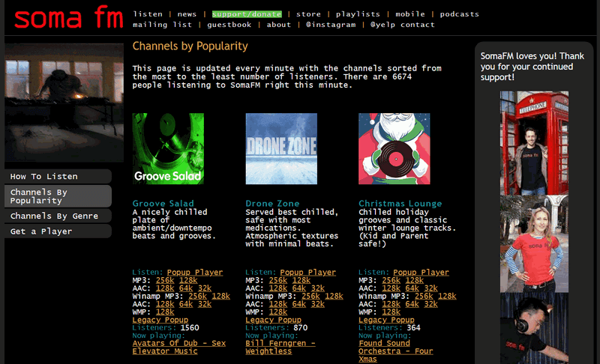Image resolution: width=600 pixels, height=364 pixels.
Task: Click the Channels by Popularity heading
Action: point(190,46)
